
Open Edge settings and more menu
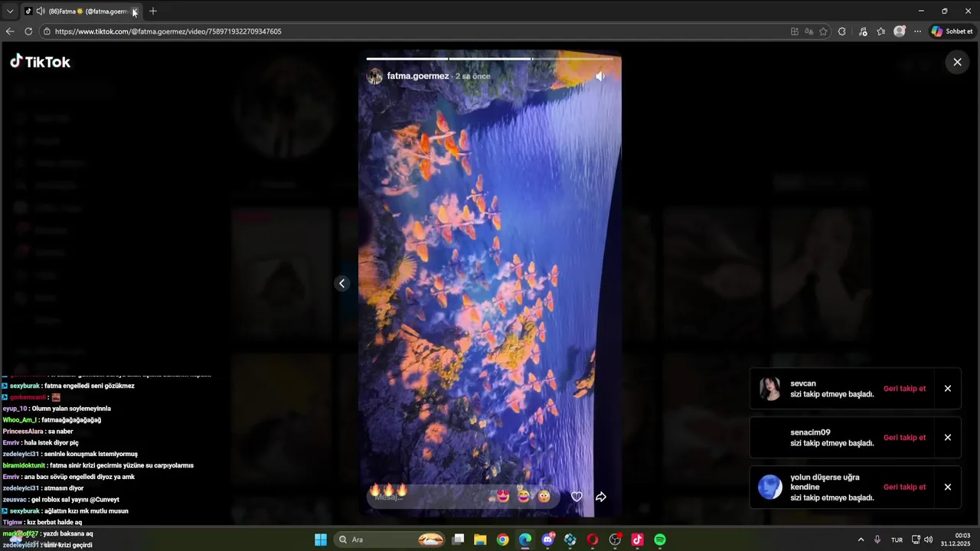tap(918, 31)
